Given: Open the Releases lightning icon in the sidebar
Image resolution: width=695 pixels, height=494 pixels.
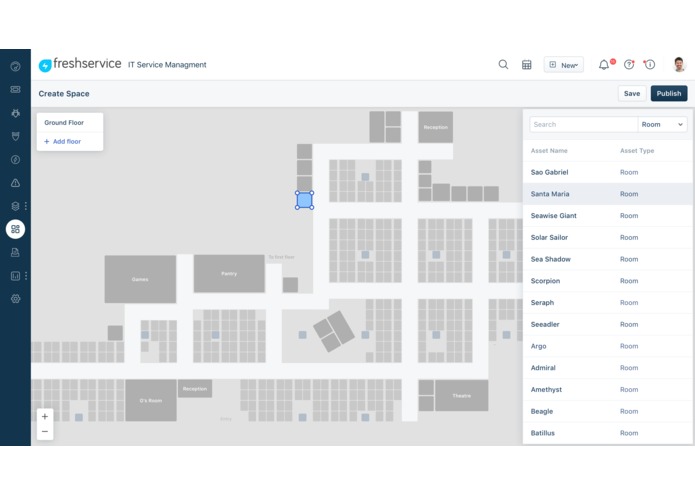Looking at the screenshot, I should 16,159.
